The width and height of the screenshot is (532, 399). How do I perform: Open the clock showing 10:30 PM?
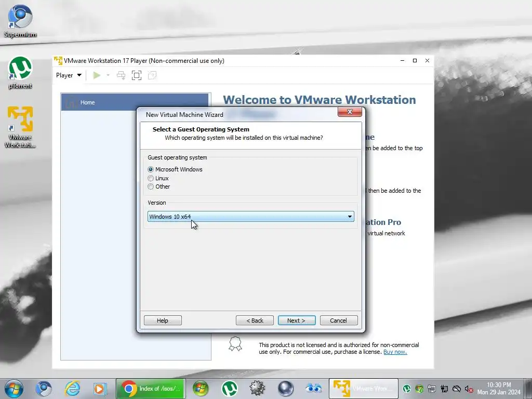pyautogui.click(x=499, y=389)
